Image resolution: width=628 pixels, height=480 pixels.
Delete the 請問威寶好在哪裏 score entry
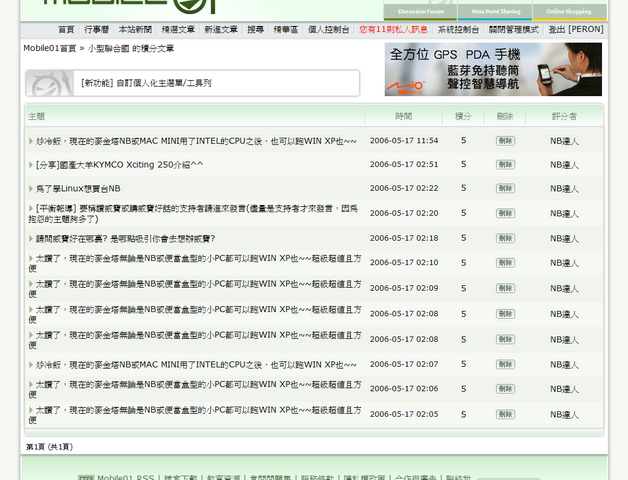[x=505, y=238]
